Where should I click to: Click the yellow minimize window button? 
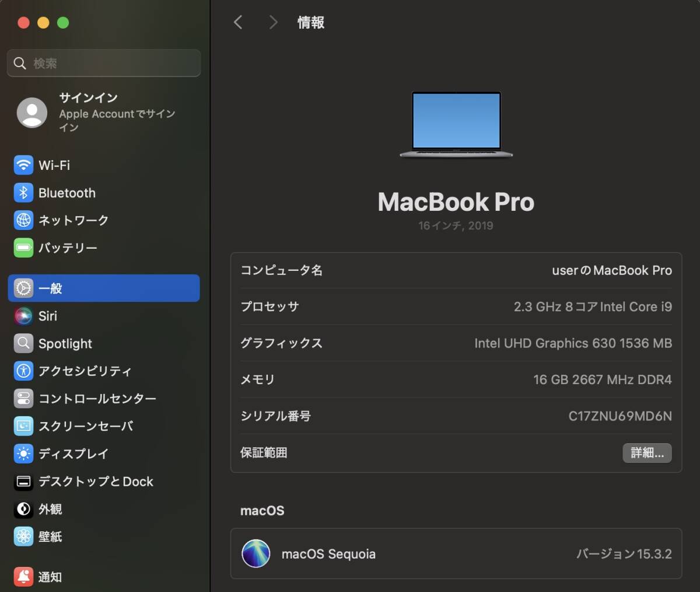coord(43,23)
